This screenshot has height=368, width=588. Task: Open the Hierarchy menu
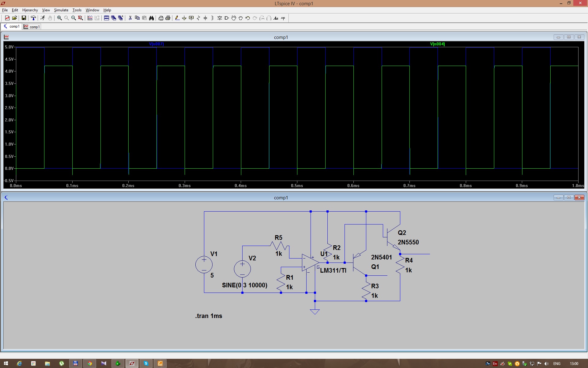pos(30,10)
